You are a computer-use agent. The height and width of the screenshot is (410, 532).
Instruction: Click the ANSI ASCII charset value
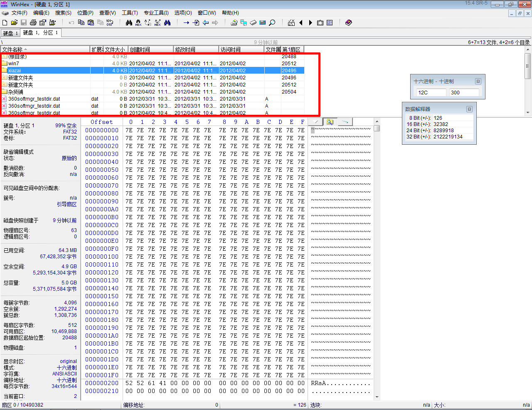click(64, 374)
